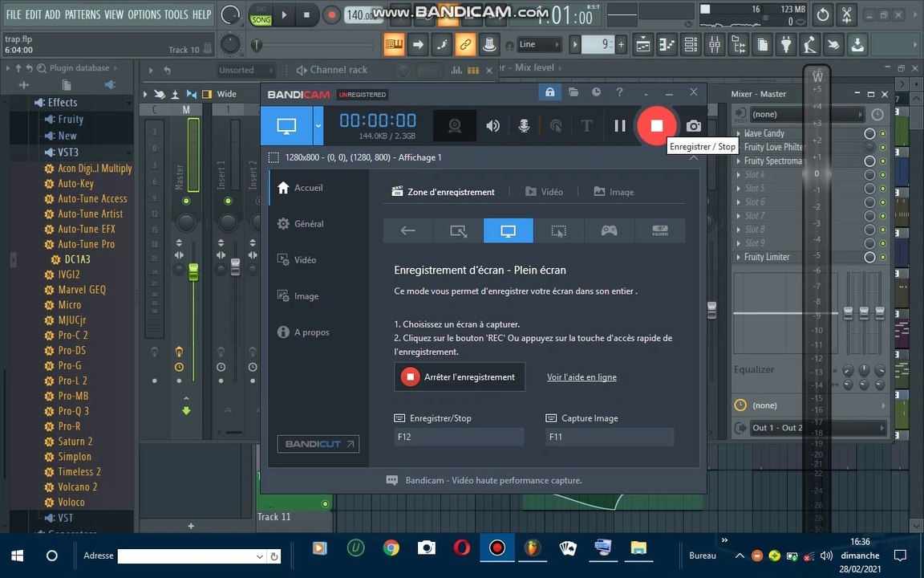Open the plugin picker plug icon
This screenshot has height=578, width=924.
(x=786, y=45)
